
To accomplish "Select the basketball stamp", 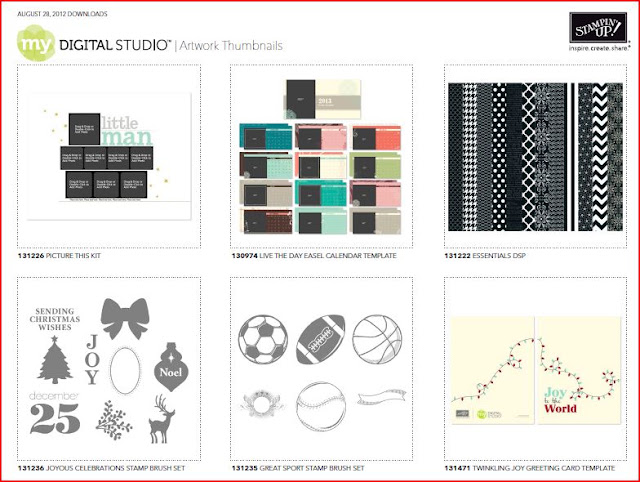I will 378,339.
